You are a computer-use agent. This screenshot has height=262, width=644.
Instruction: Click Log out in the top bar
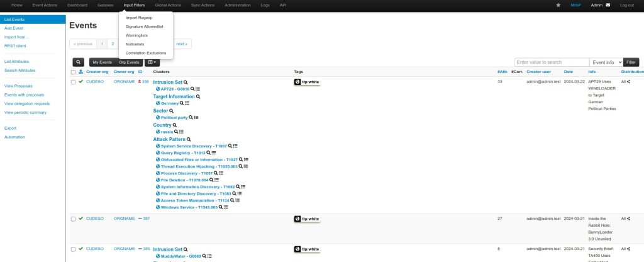(x=627, y=5)
